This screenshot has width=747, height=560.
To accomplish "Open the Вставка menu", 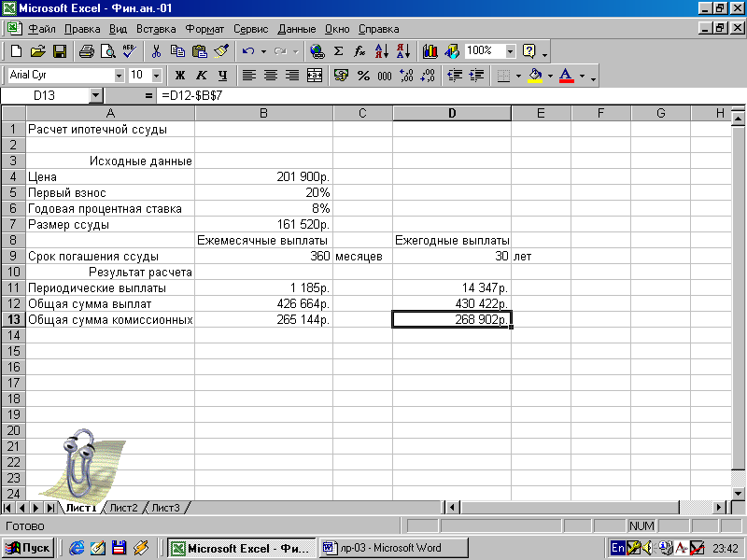I will [156, 29].
